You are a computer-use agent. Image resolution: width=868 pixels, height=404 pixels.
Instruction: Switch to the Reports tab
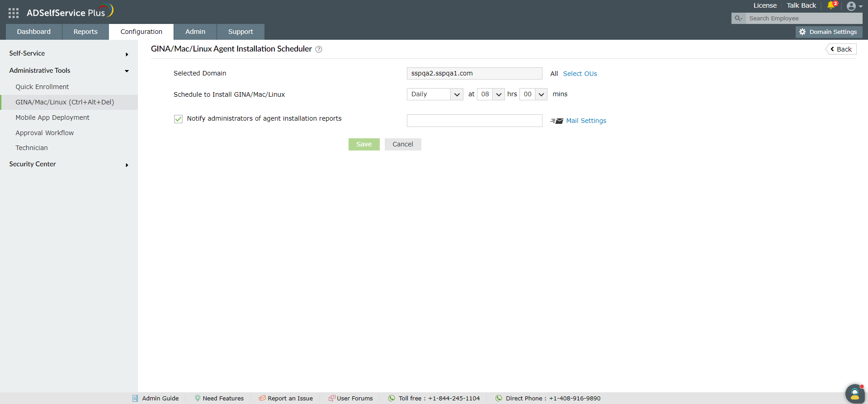pyautogui.click(x=85, y=32)
